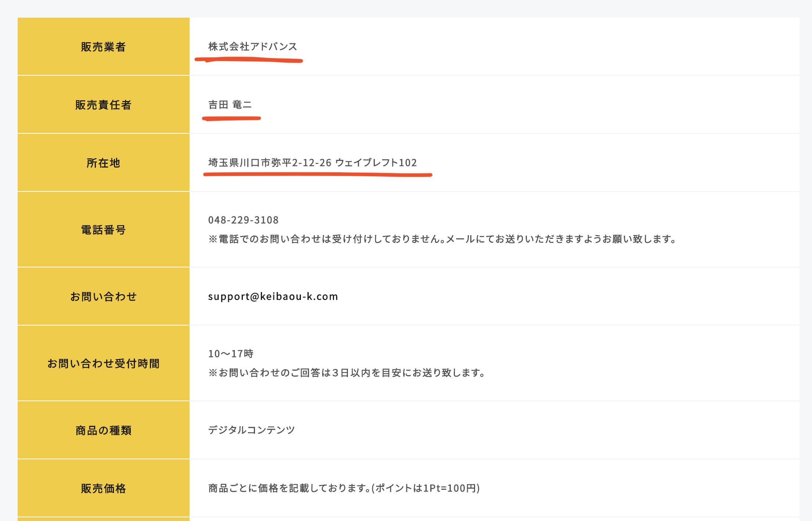Click the note about phone inquiries not accepted
The width and height of the screenshot is (812, 521).
click(442, 239)
